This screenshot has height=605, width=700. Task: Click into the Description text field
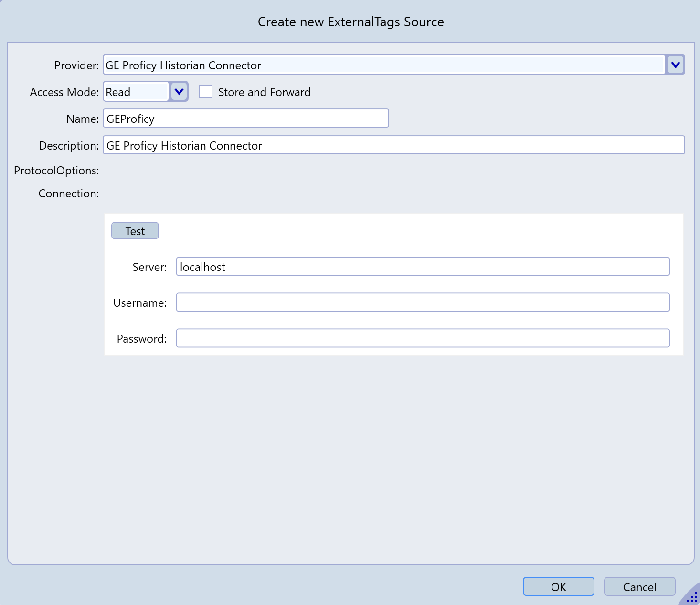393,145
